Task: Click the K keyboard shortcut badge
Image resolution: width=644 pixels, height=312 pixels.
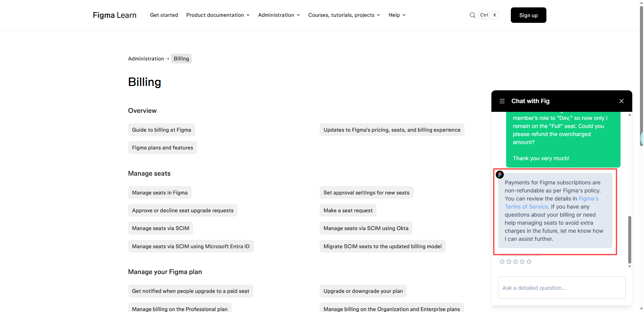Action: point(495,15)
